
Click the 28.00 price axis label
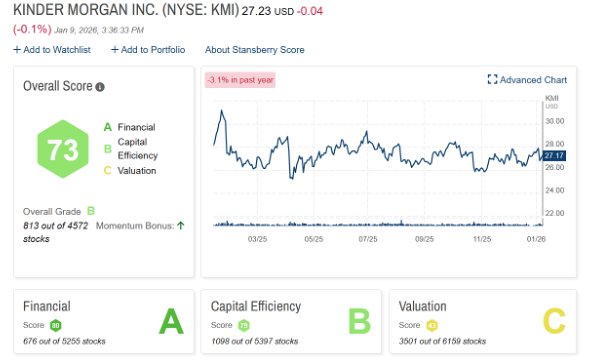click(555, 144)
